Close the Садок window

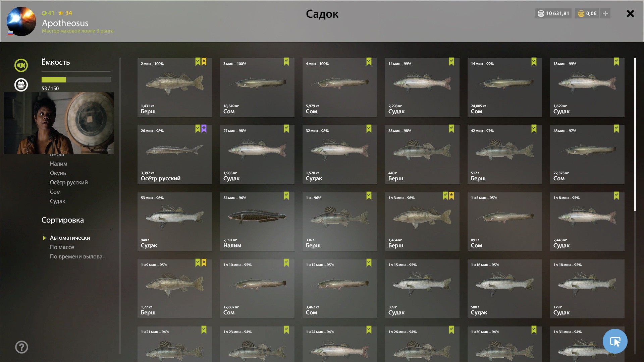point(630,13)
